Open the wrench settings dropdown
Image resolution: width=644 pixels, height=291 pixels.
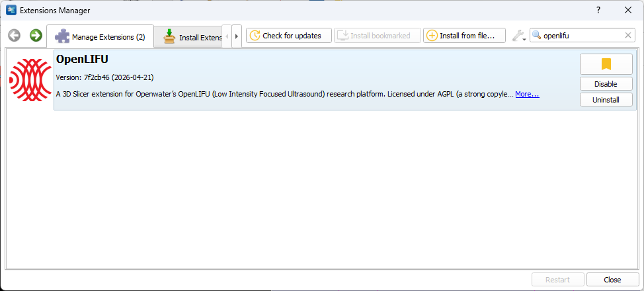(519, 36)
